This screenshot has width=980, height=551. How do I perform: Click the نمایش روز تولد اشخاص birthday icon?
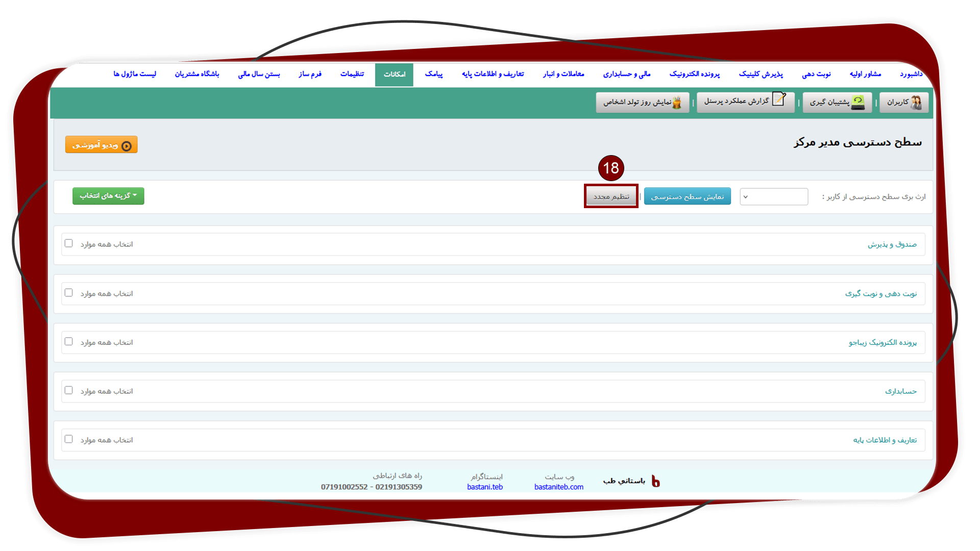(x=677, y=103)
